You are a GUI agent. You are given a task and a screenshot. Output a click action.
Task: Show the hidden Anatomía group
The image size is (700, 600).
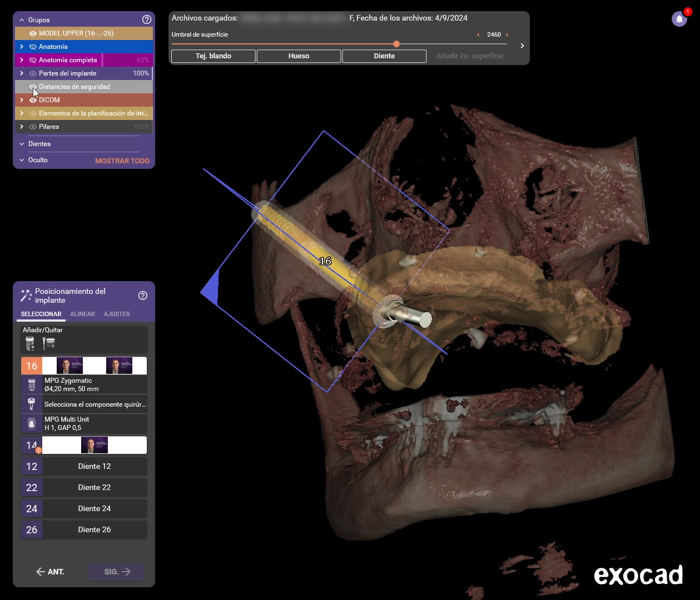(x=33, y=47)
